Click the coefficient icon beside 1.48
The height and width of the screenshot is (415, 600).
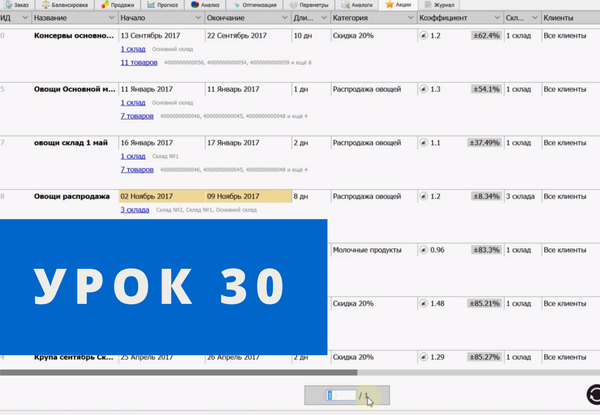(424, 303)
